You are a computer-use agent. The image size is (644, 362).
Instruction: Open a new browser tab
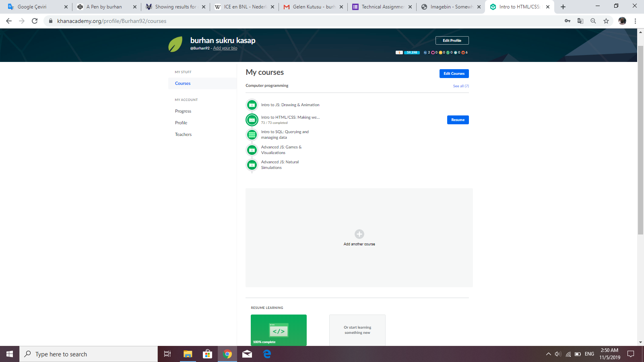pos(563,7)
